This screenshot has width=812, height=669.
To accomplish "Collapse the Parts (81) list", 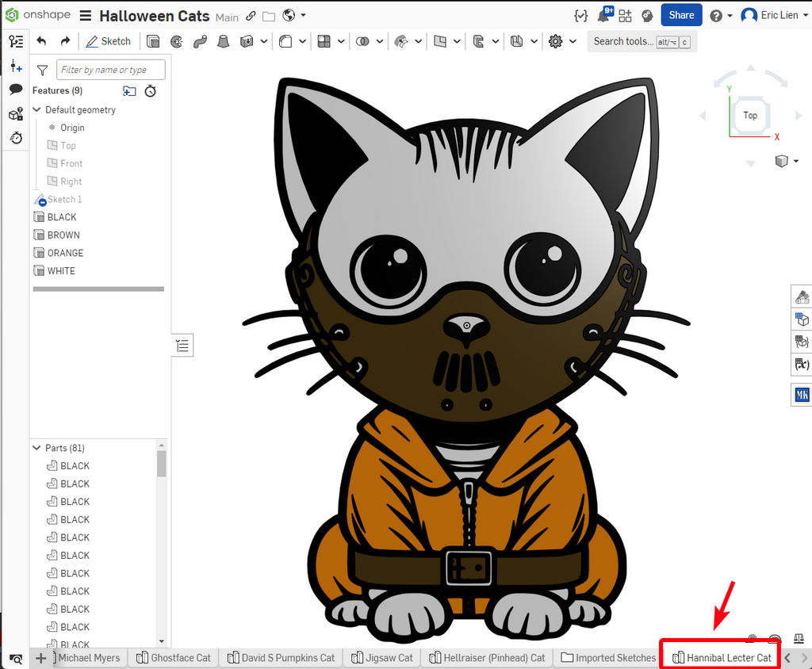I will [x=36, y=448].
